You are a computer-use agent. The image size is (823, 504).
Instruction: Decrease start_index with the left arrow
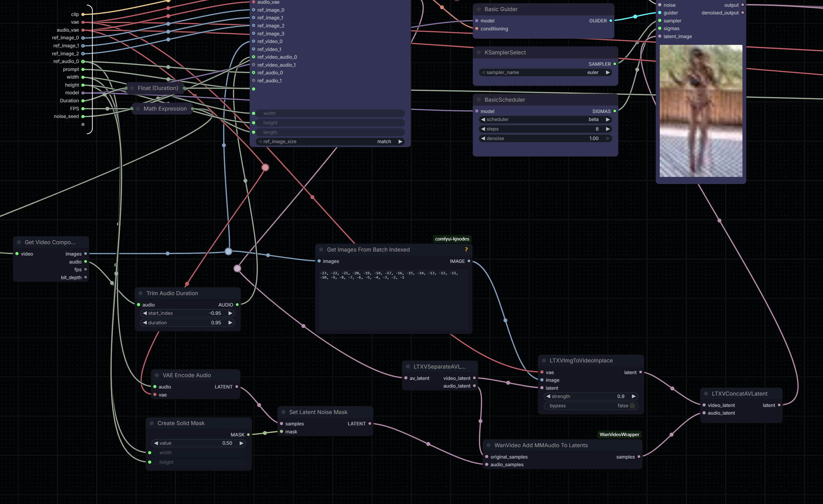click(144, 313)
